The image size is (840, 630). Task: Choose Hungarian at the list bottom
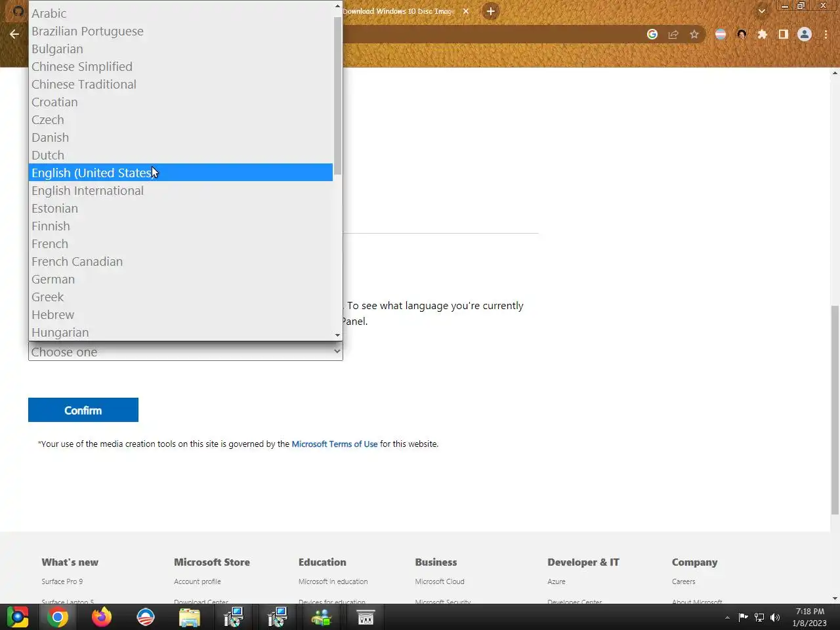click(x=181, y=332)
